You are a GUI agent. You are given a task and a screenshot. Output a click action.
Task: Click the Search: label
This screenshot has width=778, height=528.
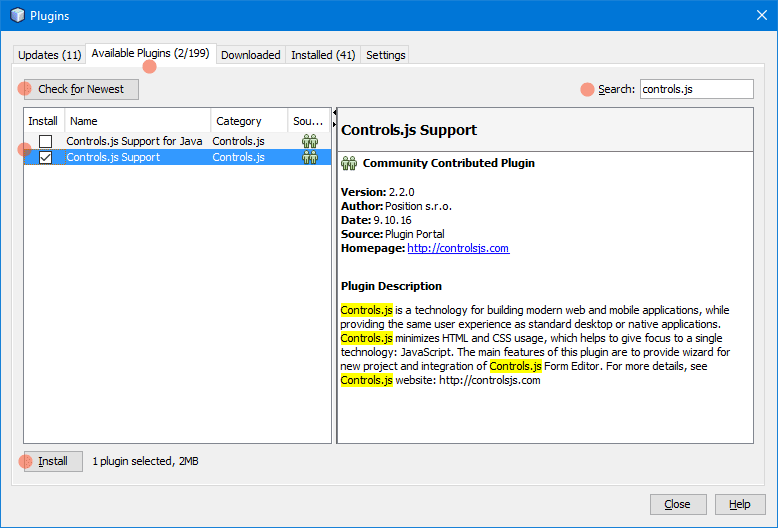(x=616, y=89)
